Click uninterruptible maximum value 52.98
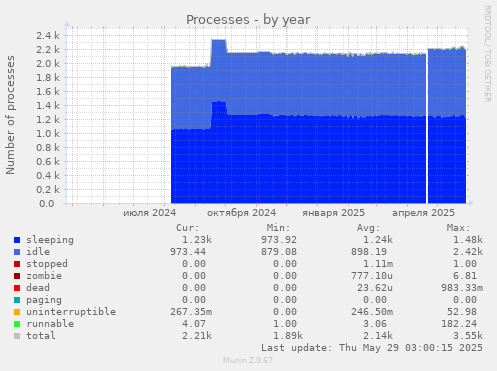 click(462, 312)
